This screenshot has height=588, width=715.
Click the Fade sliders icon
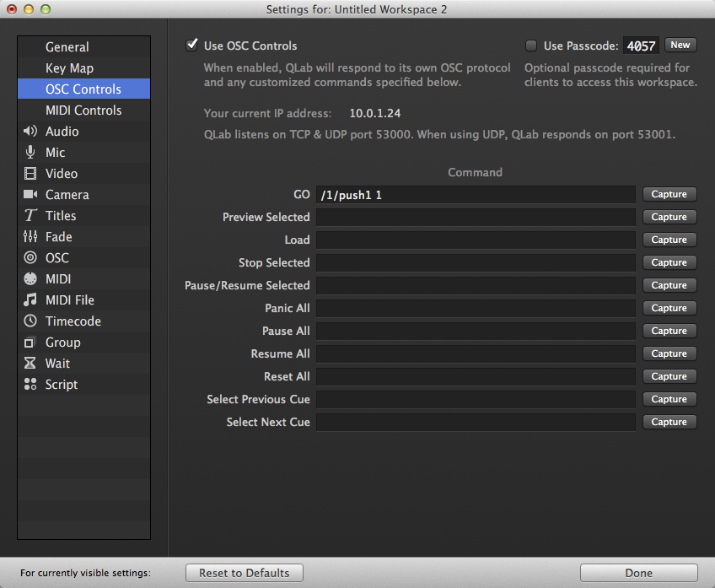30,237
